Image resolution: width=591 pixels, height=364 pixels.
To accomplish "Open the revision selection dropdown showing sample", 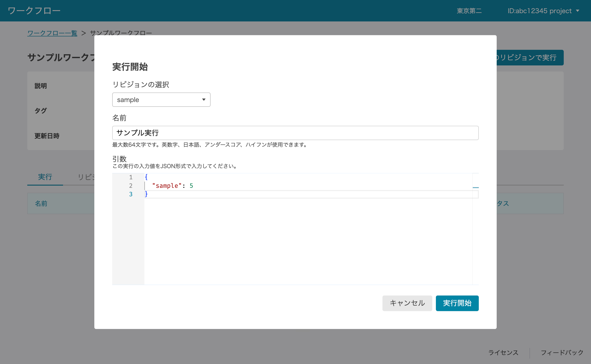I will tap(161, 100).
